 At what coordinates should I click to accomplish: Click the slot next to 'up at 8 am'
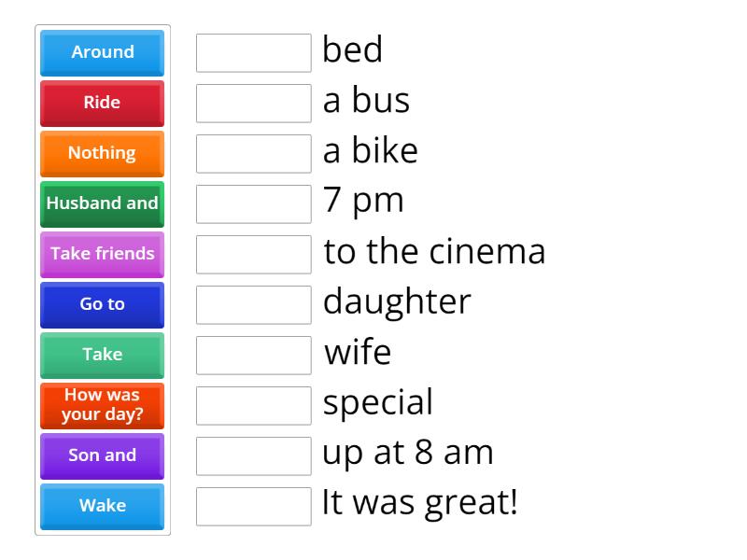coord(253,455)
